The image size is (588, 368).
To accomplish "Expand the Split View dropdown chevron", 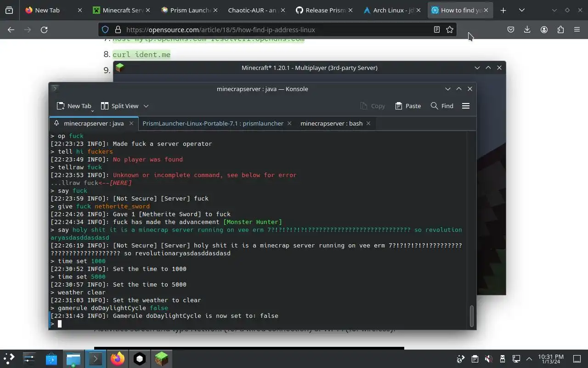I will (x=146, y=106).
